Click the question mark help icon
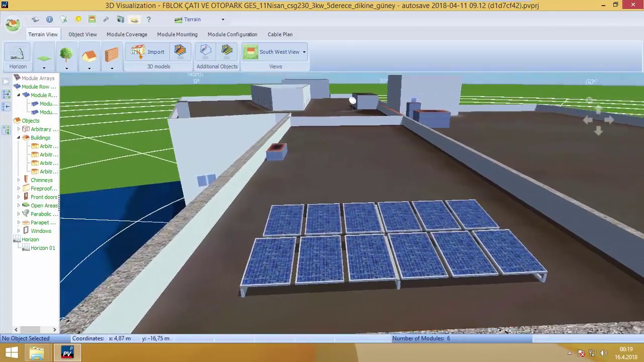The height and width of the screenshot is (362, 644). click(x=148, y=20)
